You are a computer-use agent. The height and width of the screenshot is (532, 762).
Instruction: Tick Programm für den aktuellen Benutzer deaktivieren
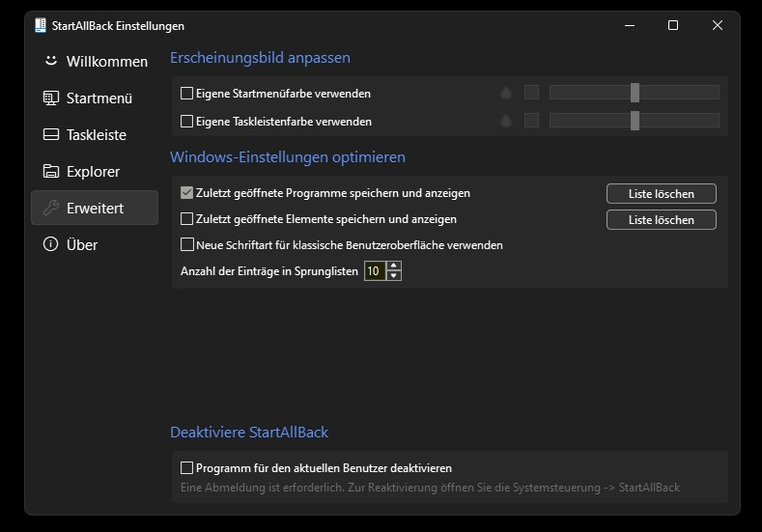[x=186, y=468]
